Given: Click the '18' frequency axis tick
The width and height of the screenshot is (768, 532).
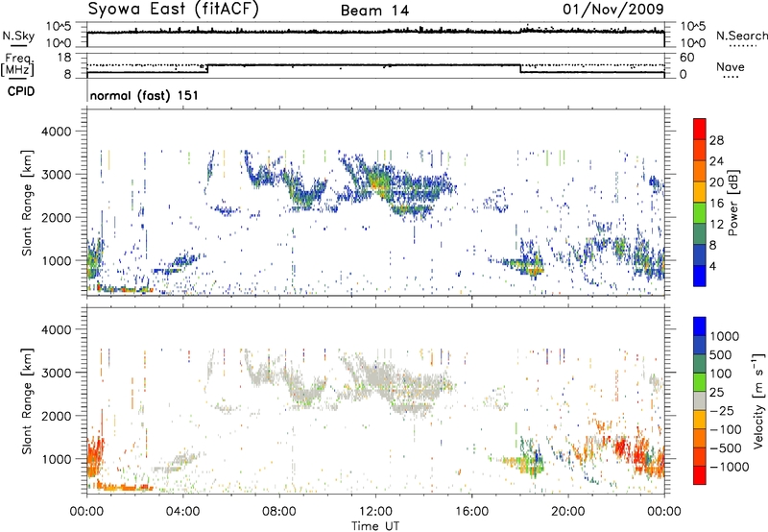Looking at the screenshot, I should [x=64, y=58].
